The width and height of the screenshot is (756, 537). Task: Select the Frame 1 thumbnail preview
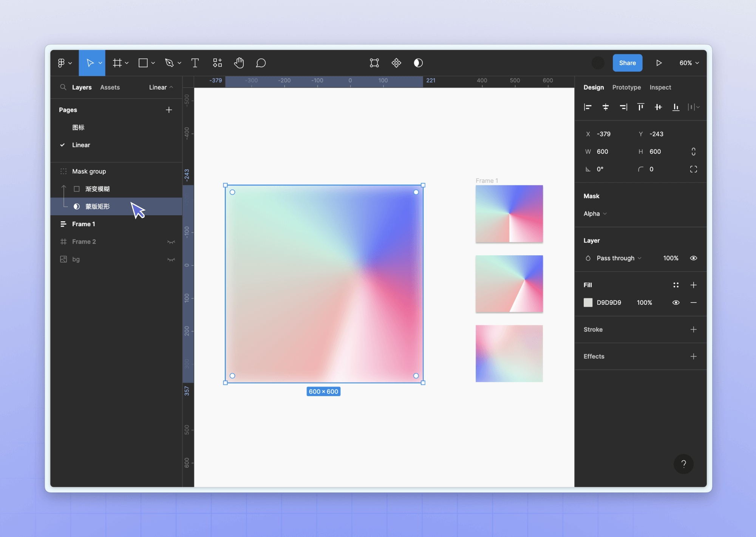[x=509, y=215]
